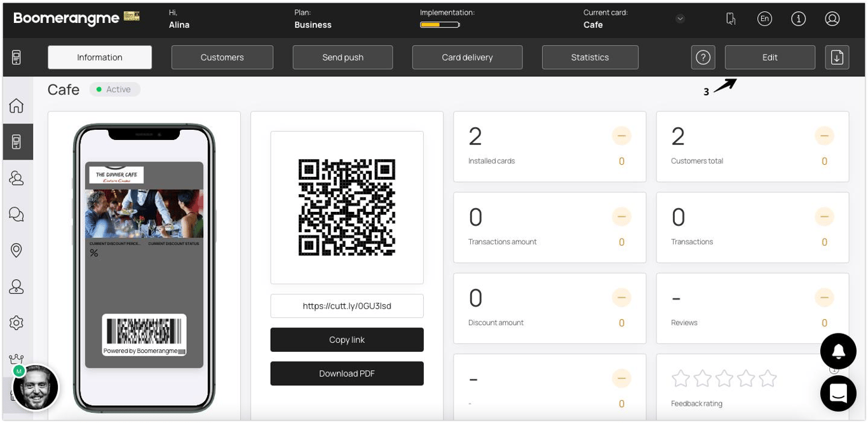Click the minus icon on Installed cards
The width and height of the screenshot is (868, 423).
pyautogui.click(x=621, y=136)
